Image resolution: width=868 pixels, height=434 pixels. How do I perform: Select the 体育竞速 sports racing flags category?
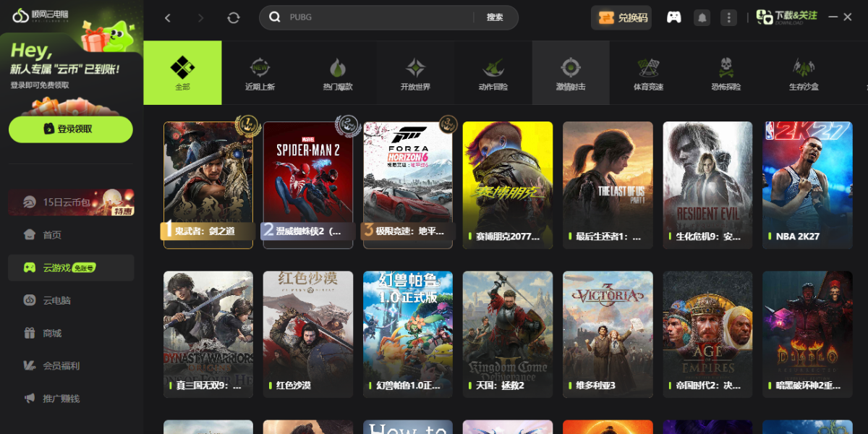[x=648, y=72]
